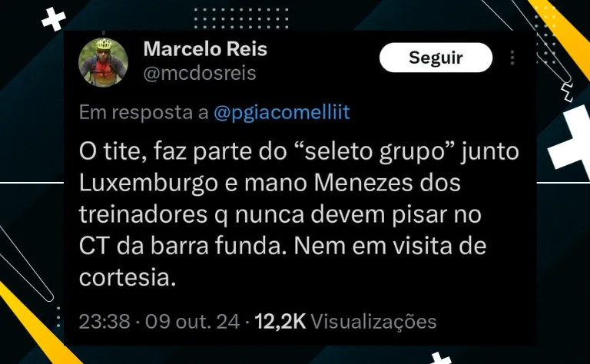Viewport: 590px width, 364px height.
Task: Click the dotted grid pattern above the tweet
Action: (241, 18)
